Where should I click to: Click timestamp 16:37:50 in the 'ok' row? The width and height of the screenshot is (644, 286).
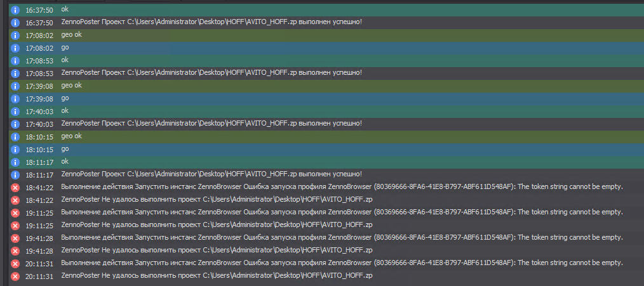[x=39, y=10]
